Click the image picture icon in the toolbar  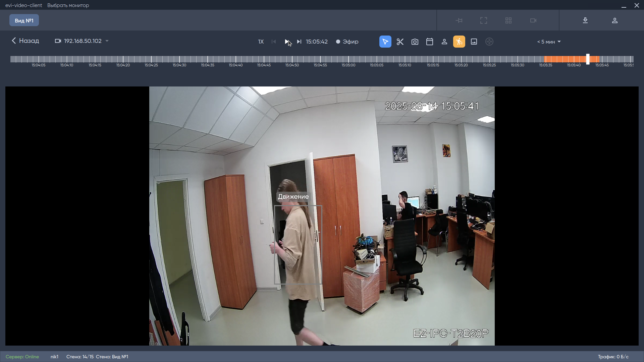474,42
